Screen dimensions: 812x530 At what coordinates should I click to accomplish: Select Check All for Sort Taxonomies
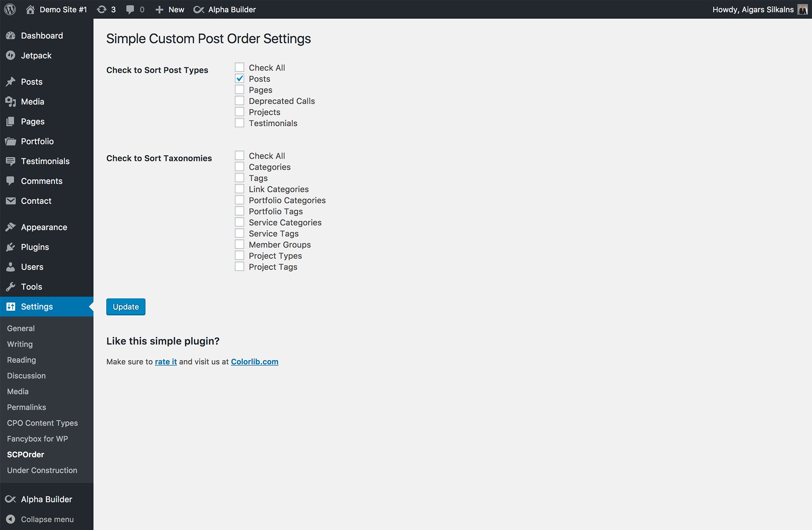(239, 156)
